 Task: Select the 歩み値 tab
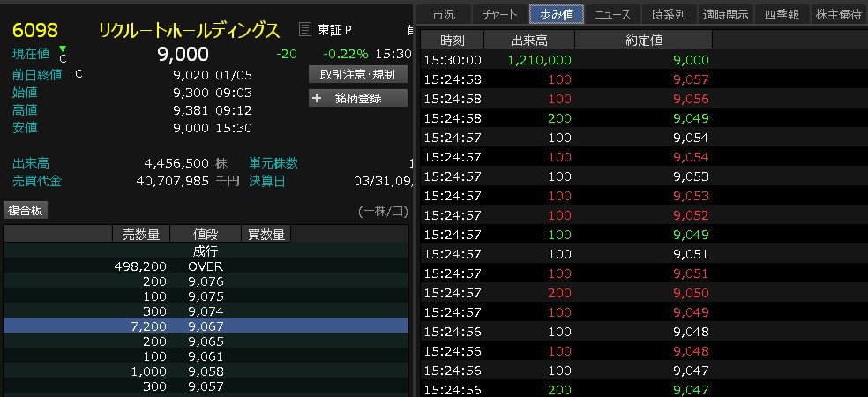[x=556, y=14]
